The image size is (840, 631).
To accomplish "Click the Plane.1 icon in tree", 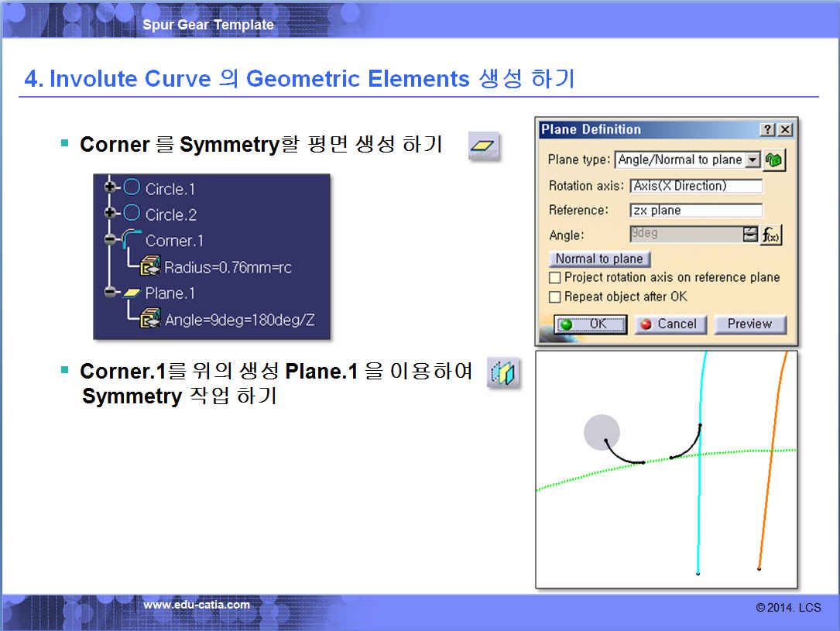I will point(132,293).
